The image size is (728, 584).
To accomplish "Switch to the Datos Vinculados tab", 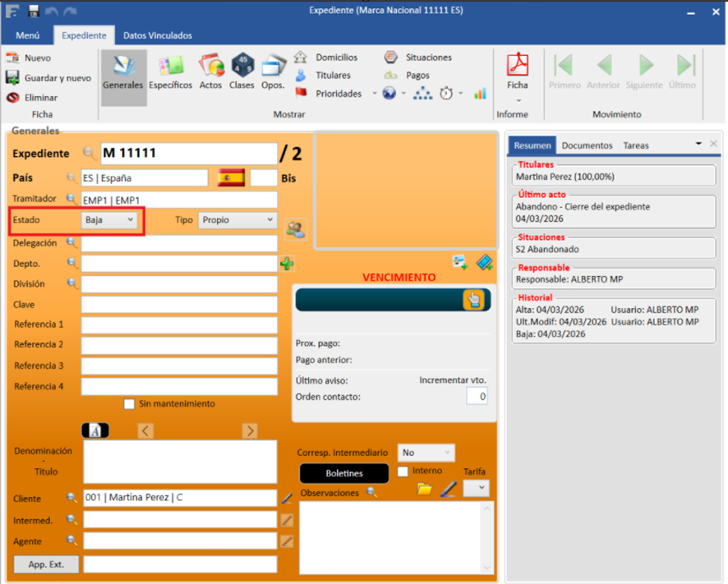I will (158, 35).
